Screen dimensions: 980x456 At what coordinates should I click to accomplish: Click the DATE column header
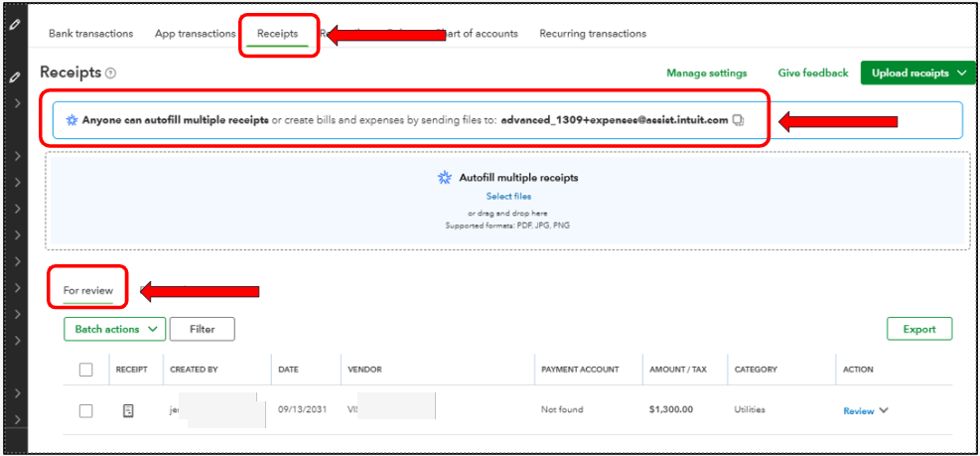coord(288,370)
